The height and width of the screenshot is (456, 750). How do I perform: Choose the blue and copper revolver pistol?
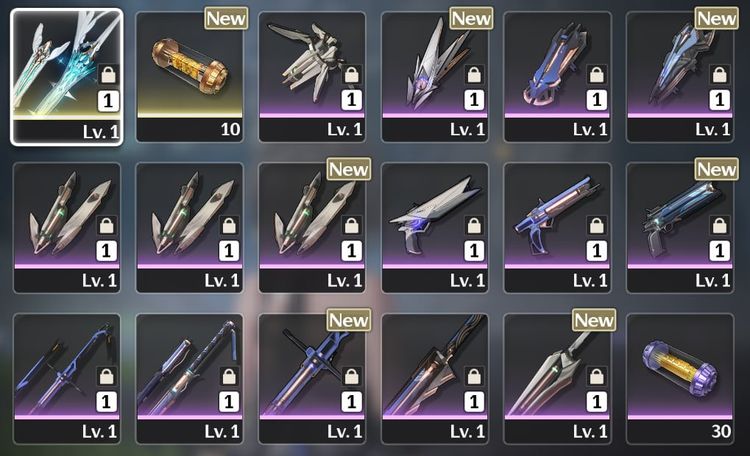pos(557,228)
